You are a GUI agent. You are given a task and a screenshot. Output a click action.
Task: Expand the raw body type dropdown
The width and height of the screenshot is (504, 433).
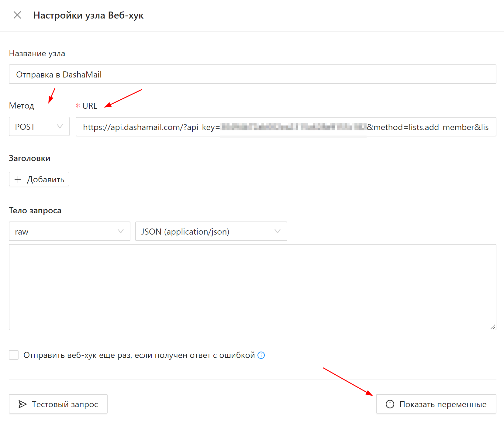point(69,232)
